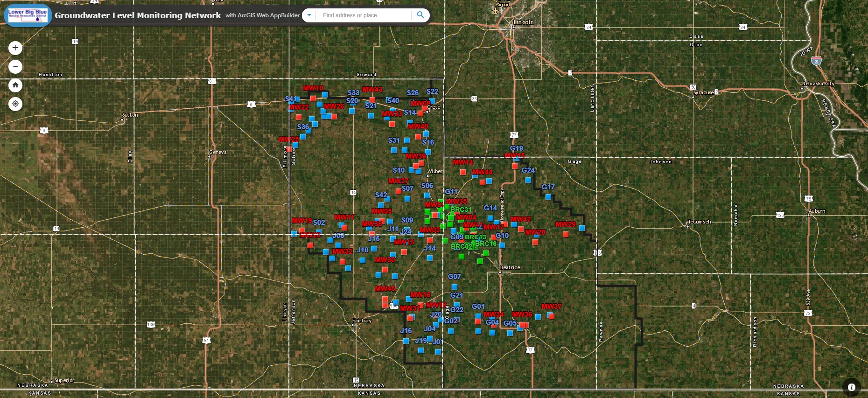Click the red MW14 well marker

(463, 172)
